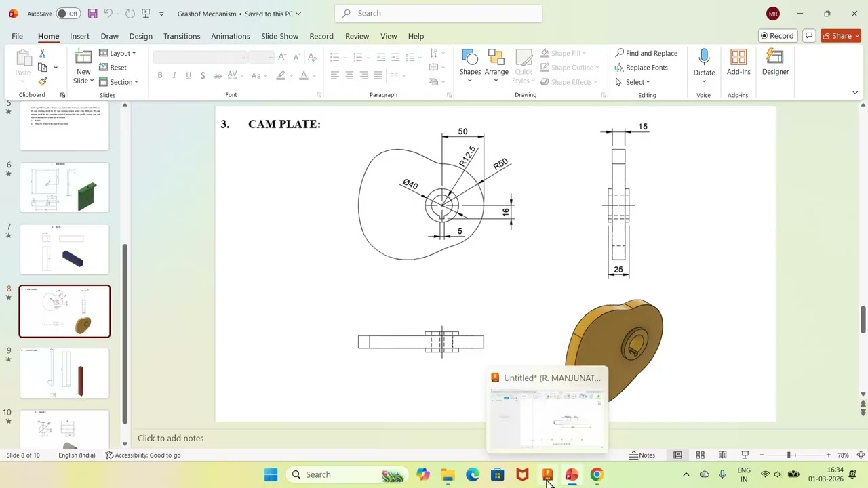This screenshot has width=868, height=488.
Task: Switch to Slide Sorter view
Action: pyautogui.click(x=700, y=455)
